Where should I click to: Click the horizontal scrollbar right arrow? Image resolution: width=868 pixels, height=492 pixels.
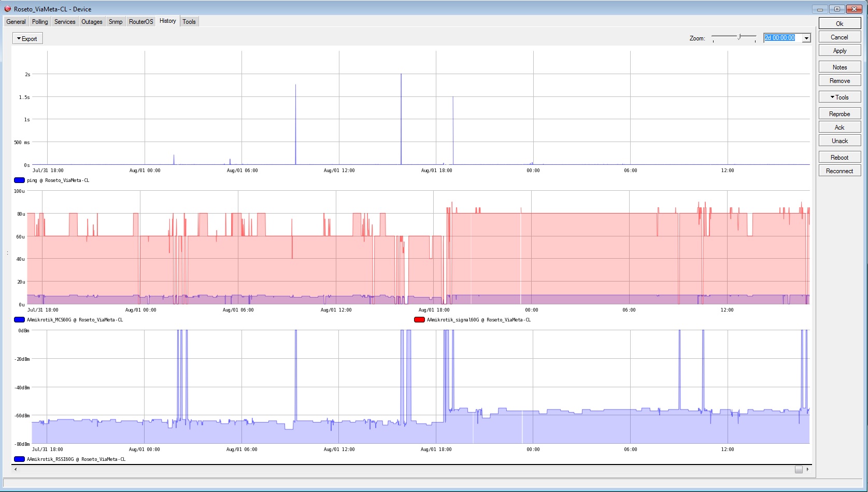(x=807, y=469)
